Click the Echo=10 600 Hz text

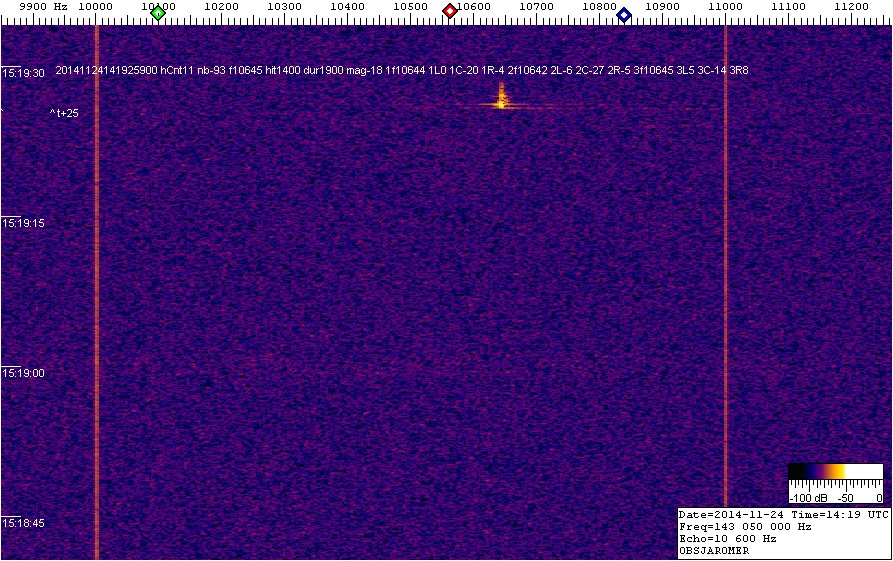point(727,538)
